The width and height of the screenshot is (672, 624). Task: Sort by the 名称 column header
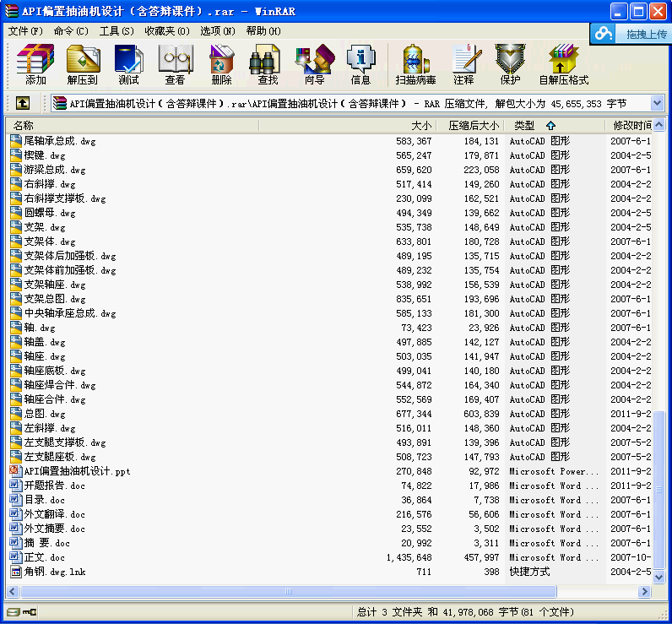[x=132, y=126]
